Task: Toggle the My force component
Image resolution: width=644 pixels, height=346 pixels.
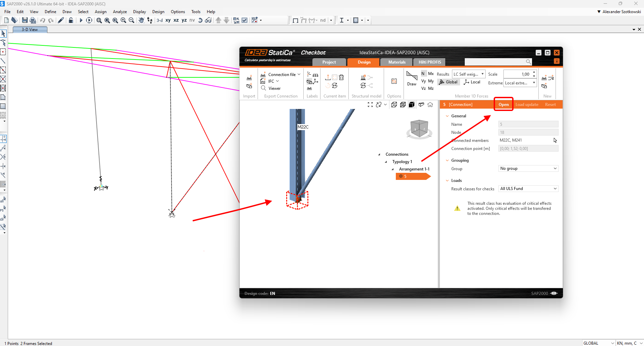Action: pos(431,81)
